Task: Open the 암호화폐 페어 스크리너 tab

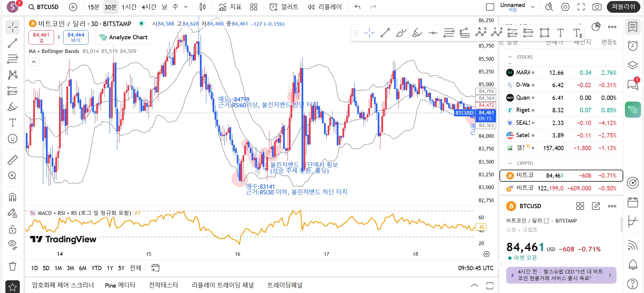Action: point(63,285)
